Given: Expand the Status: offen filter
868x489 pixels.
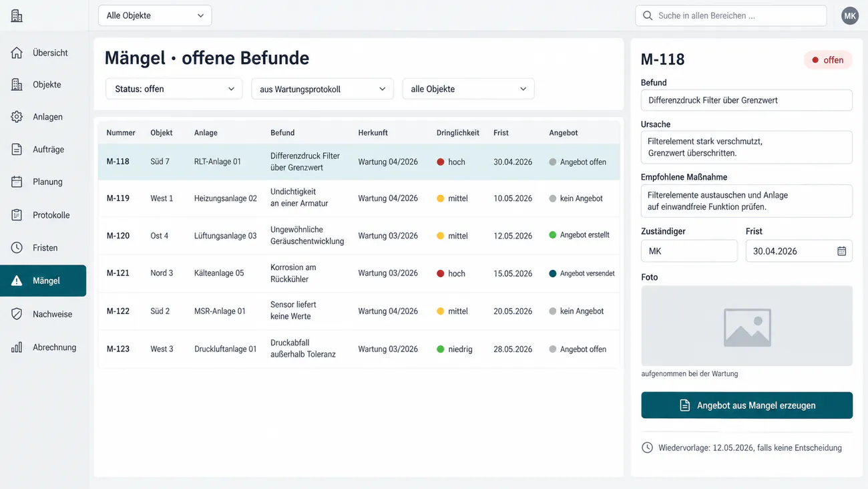Looking at the screenshot, I should tap(174, 89).
